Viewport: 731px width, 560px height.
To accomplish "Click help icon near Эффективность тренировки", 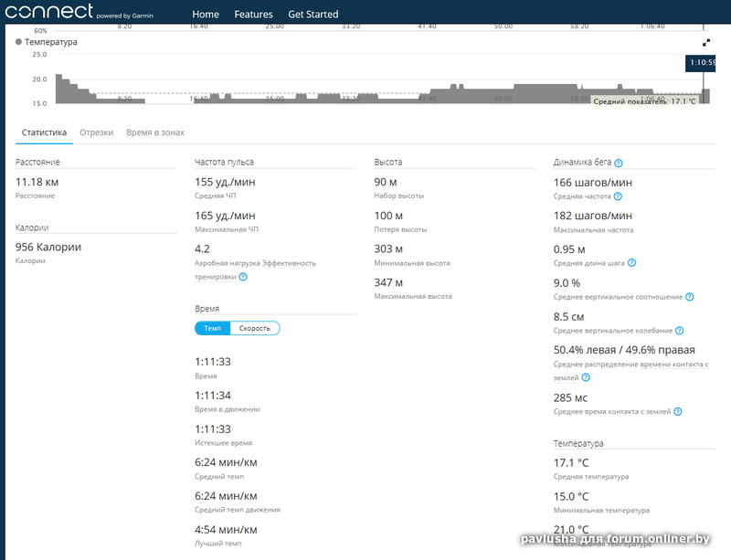I will tap(243, 276).
